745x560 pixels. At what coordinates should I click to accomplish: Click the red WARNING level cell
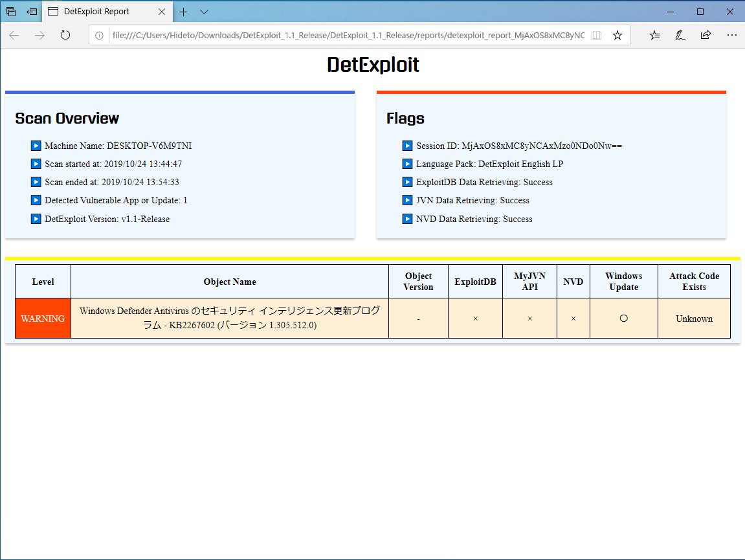click(43, 319)
